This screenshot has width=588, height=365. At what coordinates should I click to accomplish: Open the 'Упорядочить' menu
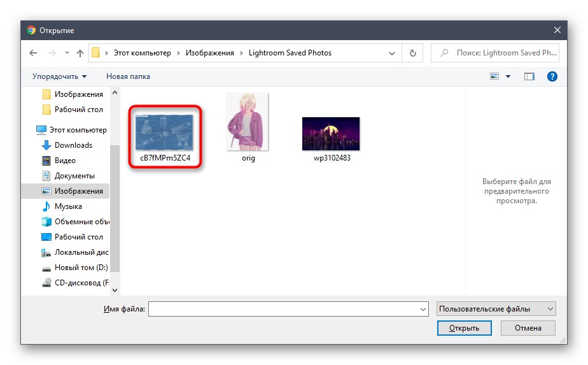pyautogui.click(x=60, y=76)
